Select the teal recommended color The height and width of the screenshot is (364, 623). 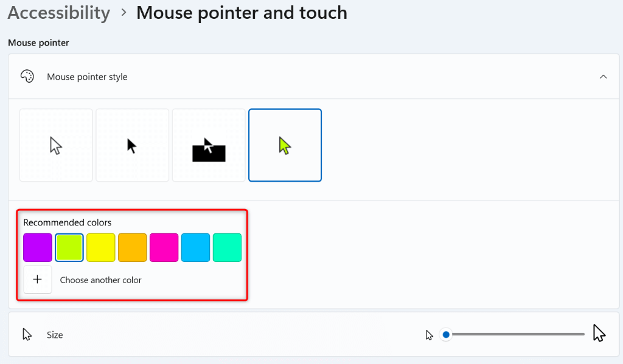[227, 247]
